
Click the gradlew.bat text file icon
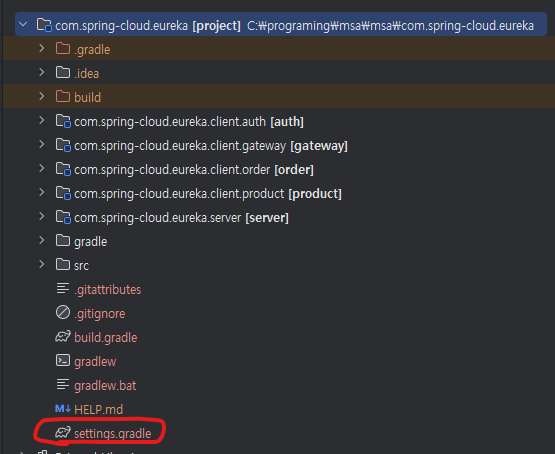coord(63,384)
